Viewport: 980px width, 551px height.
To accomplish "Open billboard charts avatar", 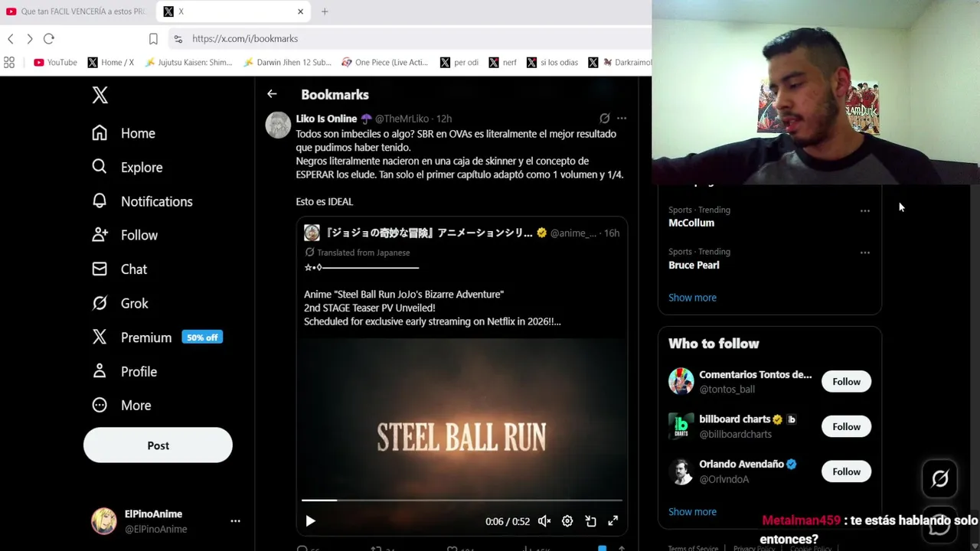I will (681, 426).
